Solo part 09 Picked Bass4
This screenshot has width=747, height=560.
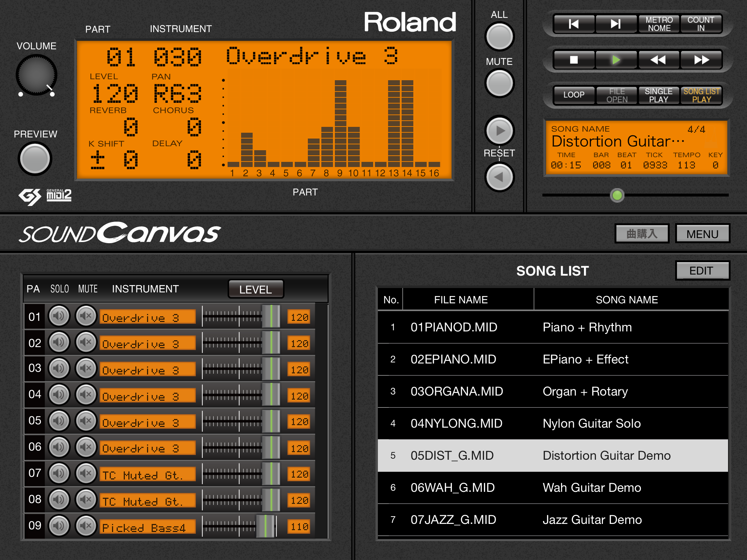click(x=59, y=526)
